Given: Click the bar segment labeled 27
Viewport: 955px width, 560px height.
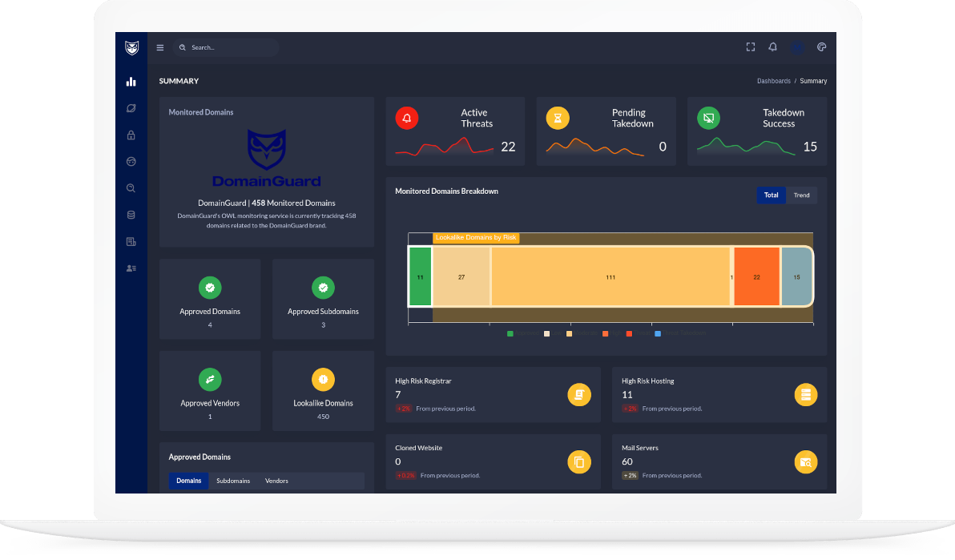Looking at the screenshot, I should (461, 276).
